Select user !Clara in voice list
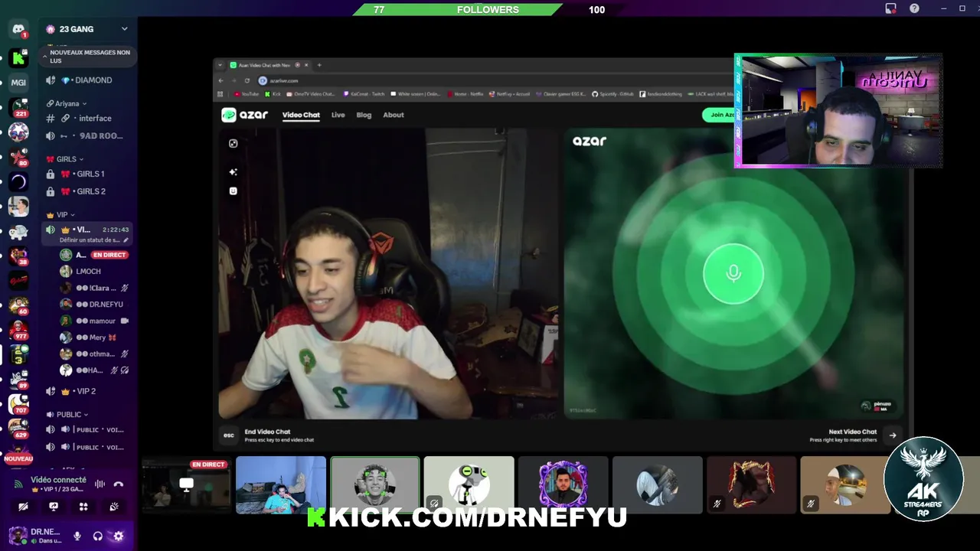This screenshot has width=980, height=551. point(93,288)
